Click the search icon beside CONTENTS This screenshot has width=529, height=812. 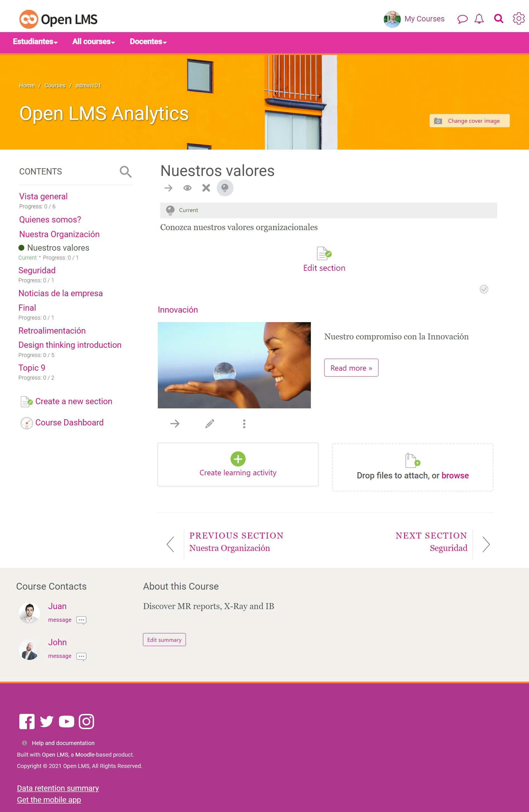[x=126, y=172]
